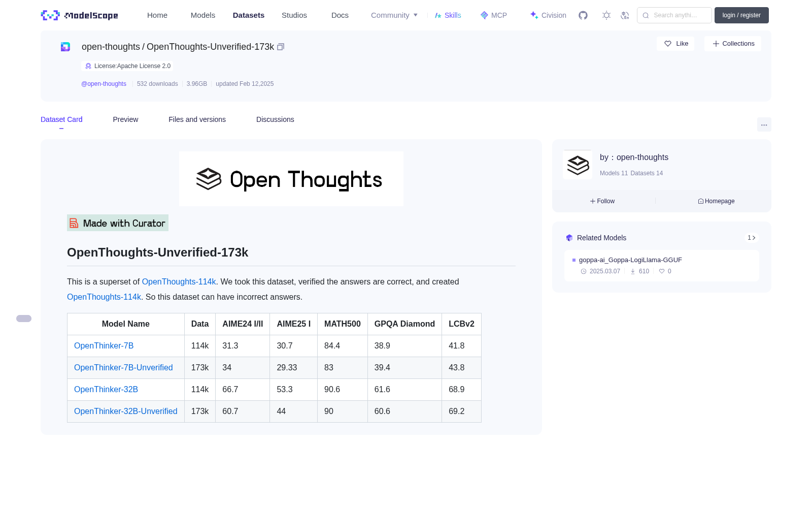Follow the open-thoughts organization
This screenshot has height=508, width=812.
coord(602,201)
